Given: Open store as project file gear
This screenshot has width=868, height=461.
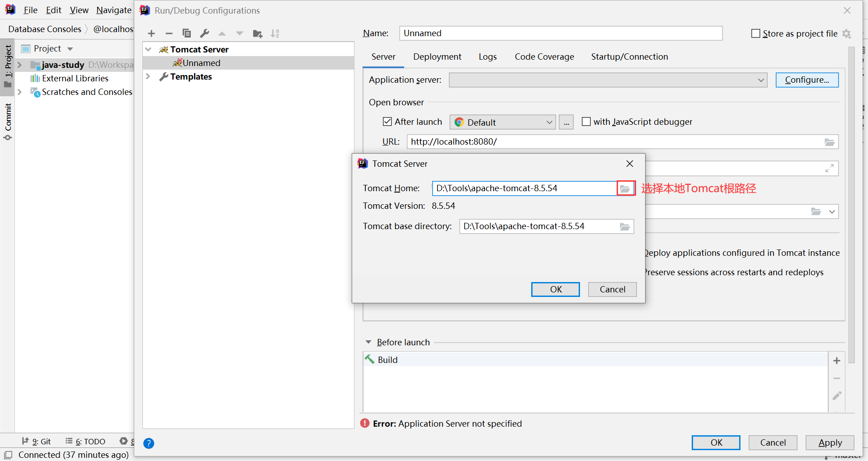Looking at the screenshot, I should click(847, 34).
